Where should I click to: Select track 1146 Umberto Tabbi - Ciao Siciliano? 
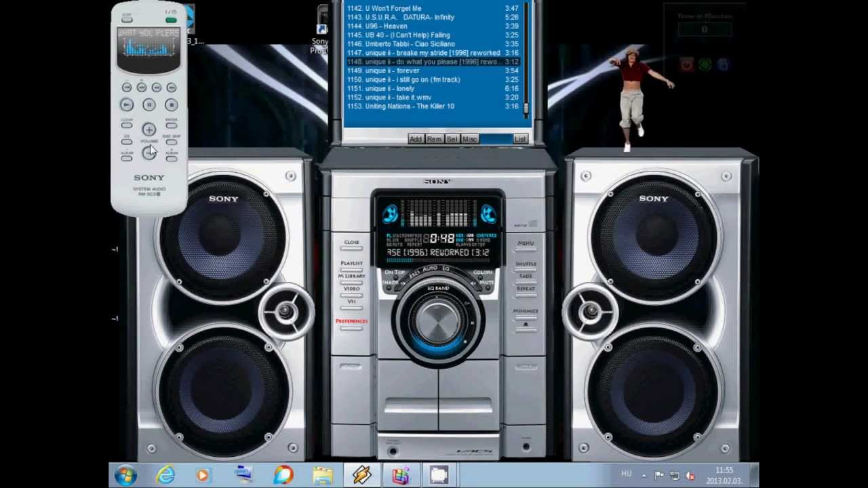(x=433, y=43)
